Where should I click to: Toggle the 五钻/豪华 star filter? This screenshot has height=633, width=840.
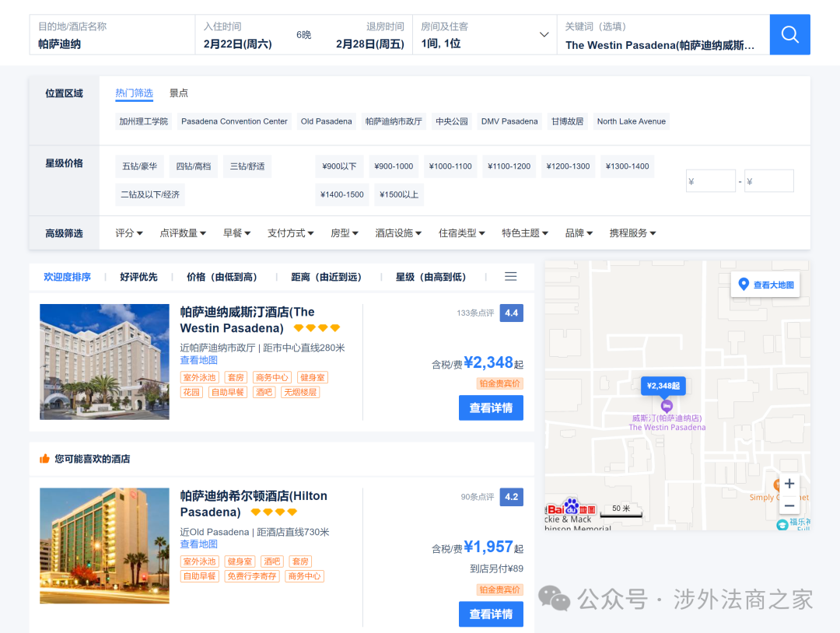point(139,166)
